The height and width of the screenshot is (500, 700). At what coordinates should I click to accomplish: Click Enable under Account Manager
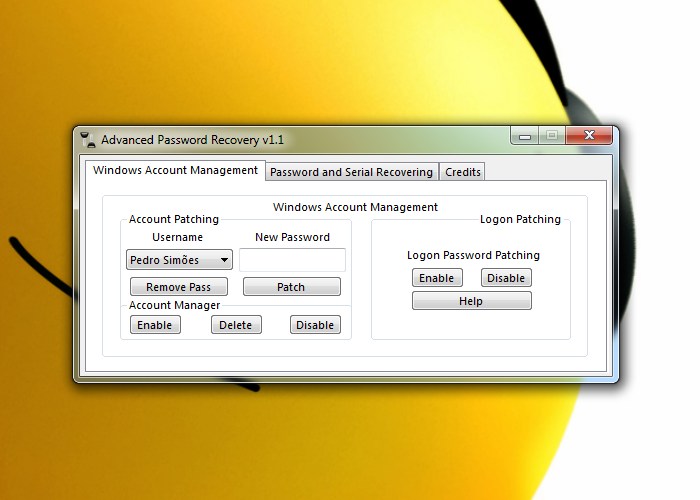coord(155,325)
